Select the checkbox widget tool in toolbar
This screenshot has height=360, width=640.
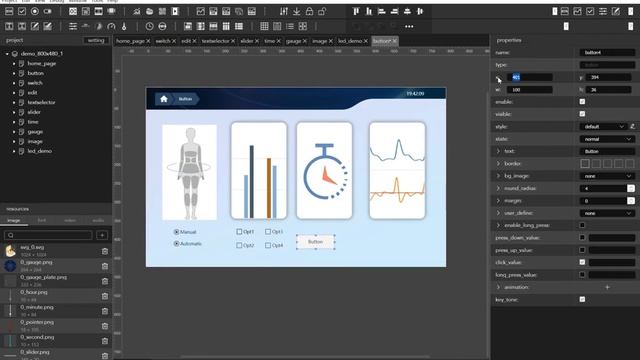pos(22,11)
